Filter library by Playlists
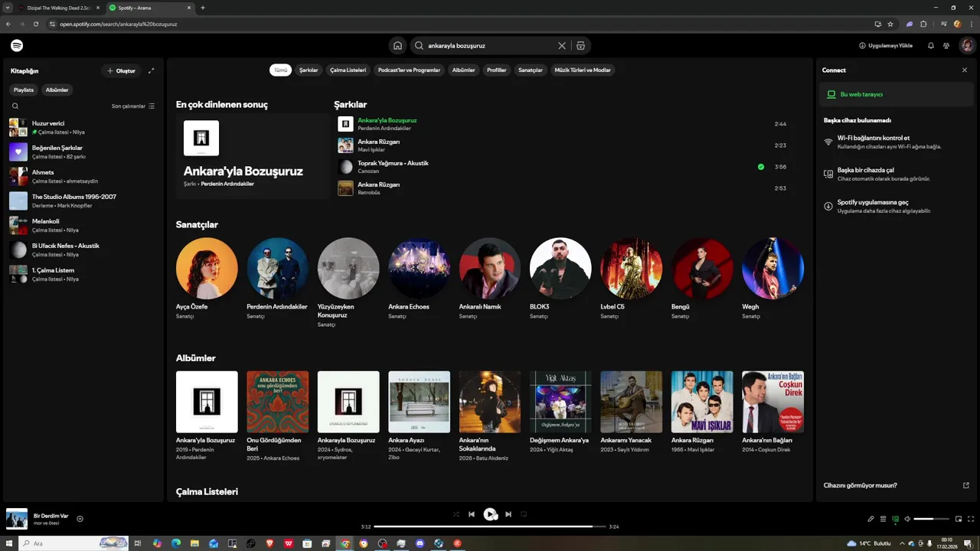The width and height of the screenshot is (980, 551). 24,90
